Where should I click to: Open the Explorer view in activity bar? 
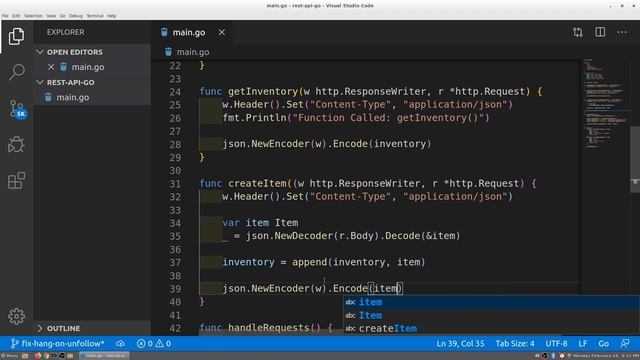16,36
